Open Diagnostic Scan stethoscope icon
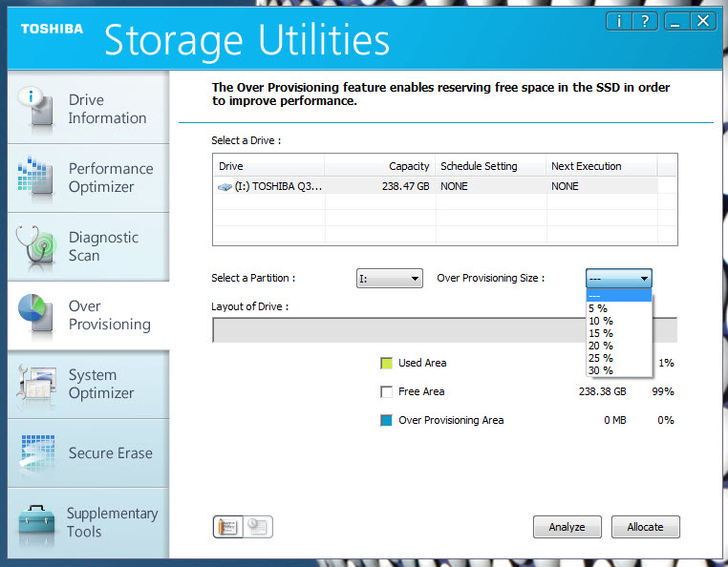The width and height of the screenshot is (728, 567). [36, 246]
